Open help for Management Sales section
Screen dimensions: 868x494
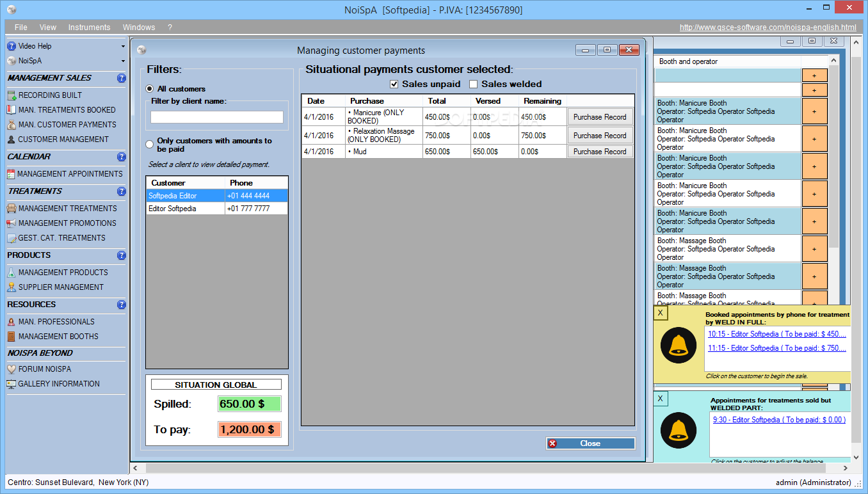[x=122, y=78]
